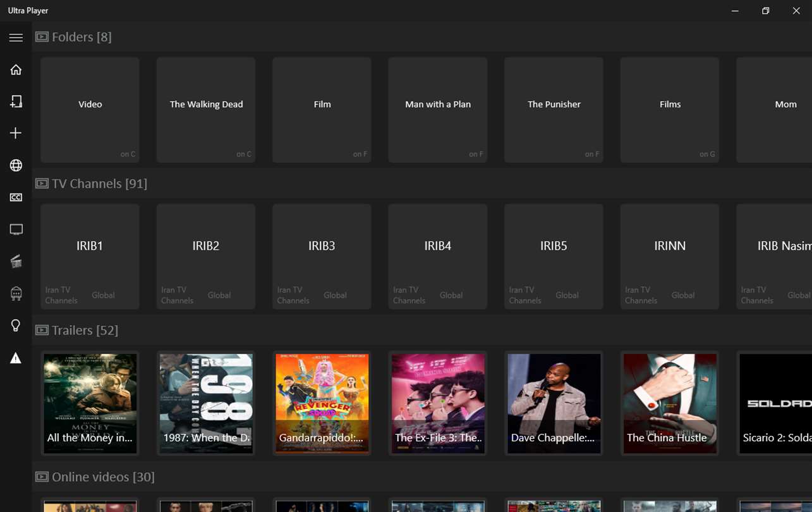This screenshot has width=812, height=512.
Task: Play the IRIB Nasim channel
Action: coord(774,257)
